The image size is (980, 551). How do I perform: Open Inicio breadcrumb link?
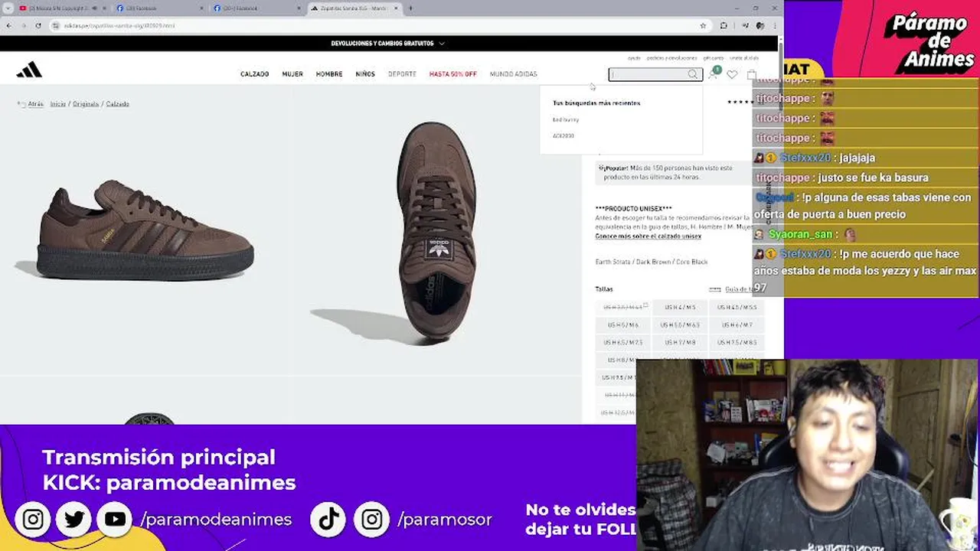click(x=58, y=104)
